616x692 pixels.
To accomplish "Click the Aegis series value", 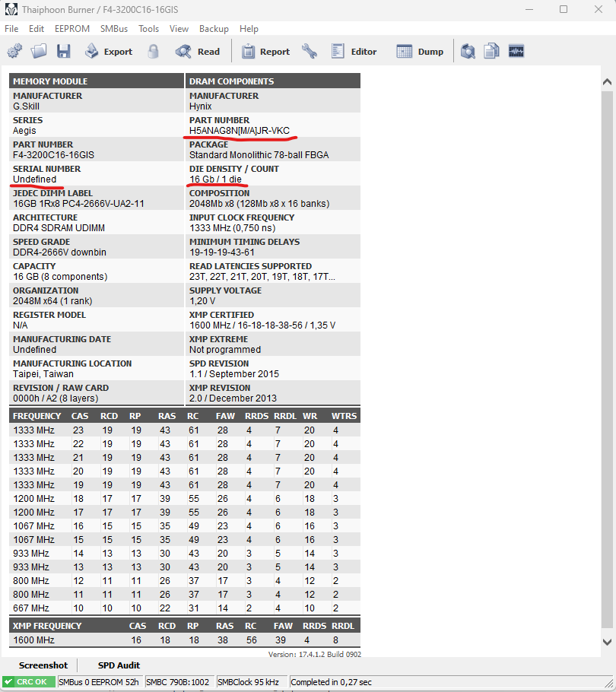I will click(x=24, y=131).
